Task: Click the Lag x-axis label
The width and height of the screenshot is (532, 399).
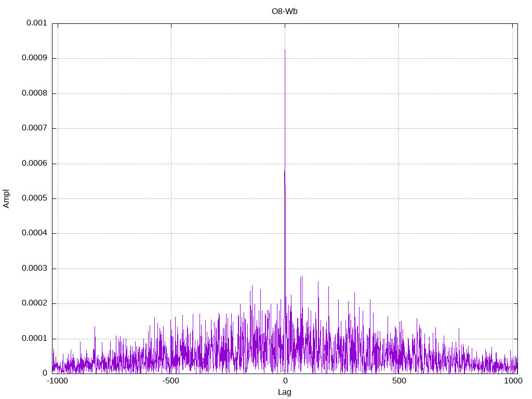Action: click(284, 392)
